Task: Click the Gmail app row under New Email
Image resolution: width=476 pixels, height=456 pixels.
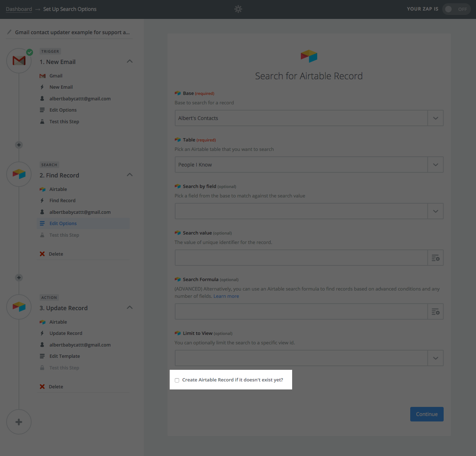Action: point(56,76)
